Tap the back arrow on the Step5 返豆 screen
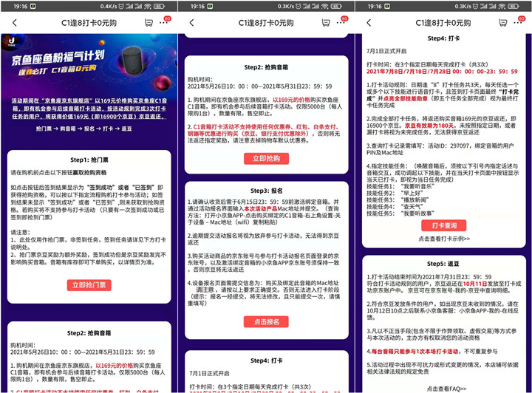 [x=369, y=23]
